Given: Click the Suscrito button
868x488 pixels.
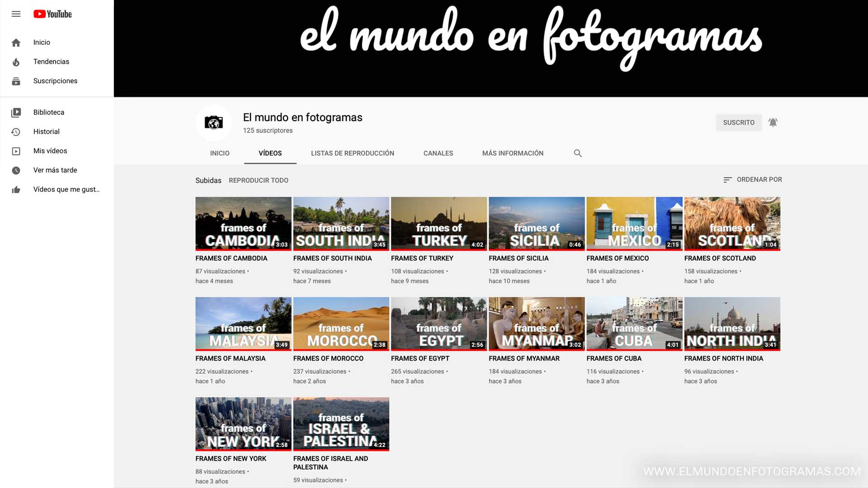Looking at the screenshot, I should tap(739, 122).
